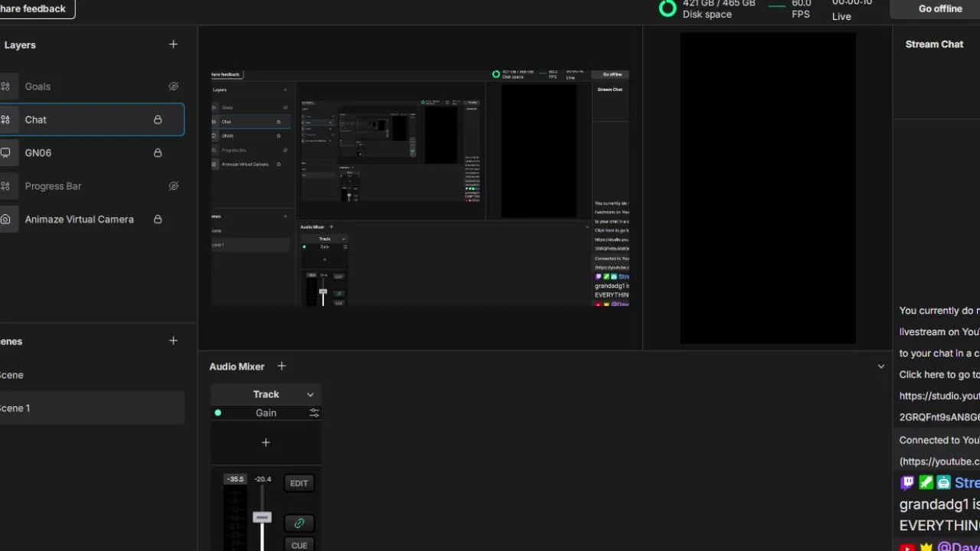Click the black vertical canvas preview
980x551 pixels.
(x=768, y=188)
